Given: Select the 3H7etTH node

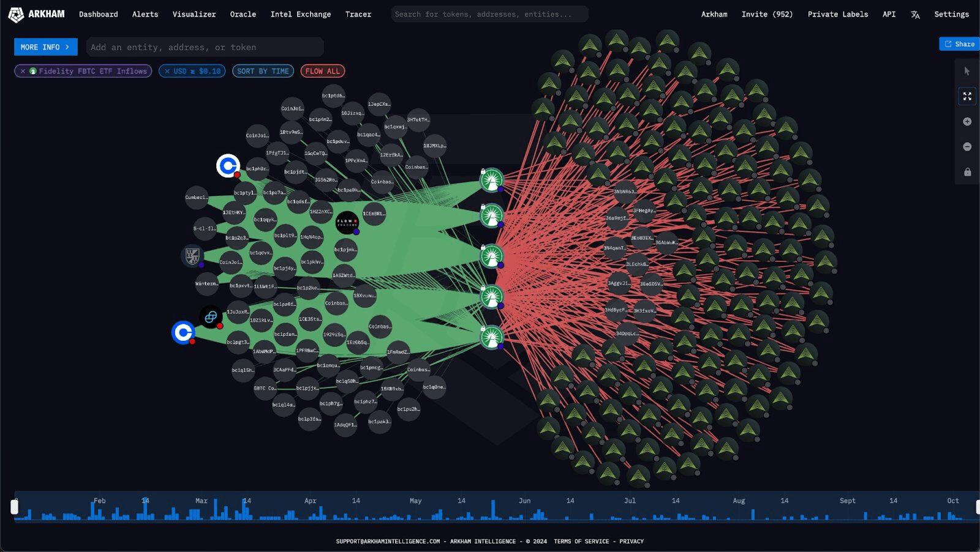Looking at the screenshot, I should [x=418, y=120].
